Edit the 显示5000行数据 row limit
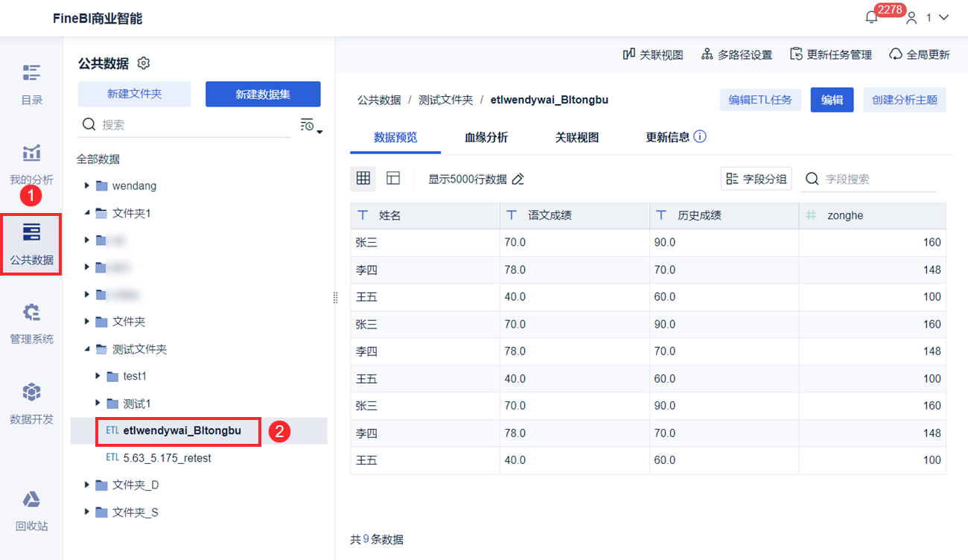The width and height of the screenshot is (968, 560). coord(518,179)
